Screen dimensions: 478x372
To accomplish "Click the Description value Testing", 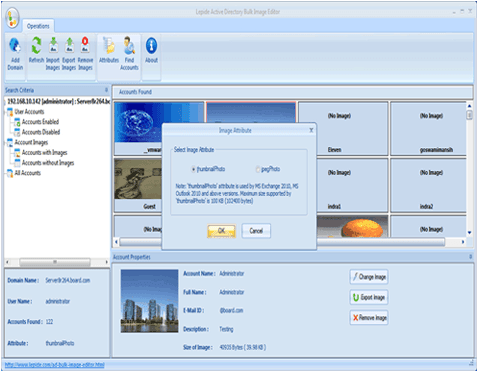I will coord(226,329).
